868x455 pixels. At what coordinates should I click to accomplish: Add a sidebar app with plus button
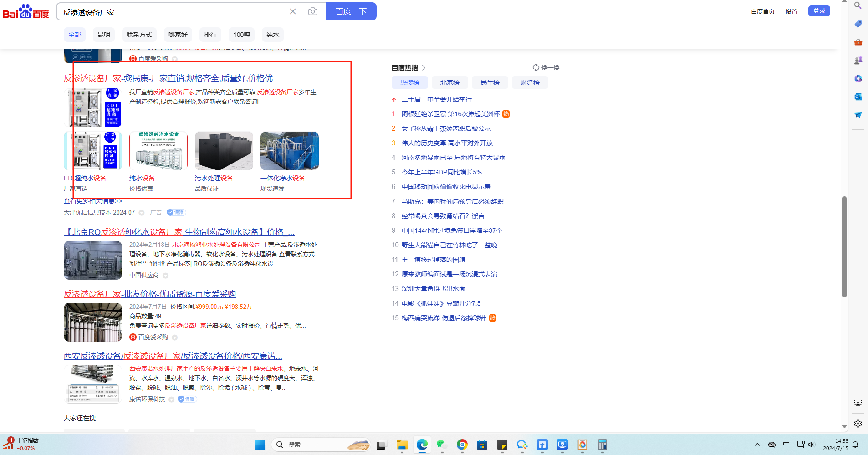[x=858, y=144]
